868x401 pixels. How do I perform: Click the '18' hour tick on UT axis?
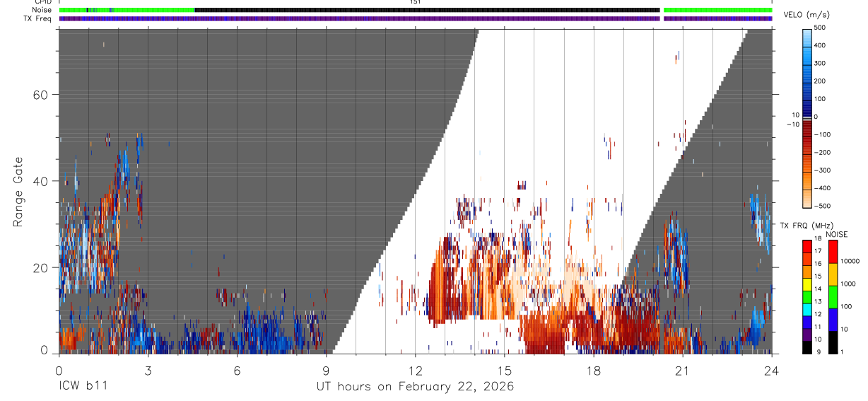click(x=593, y=369)
